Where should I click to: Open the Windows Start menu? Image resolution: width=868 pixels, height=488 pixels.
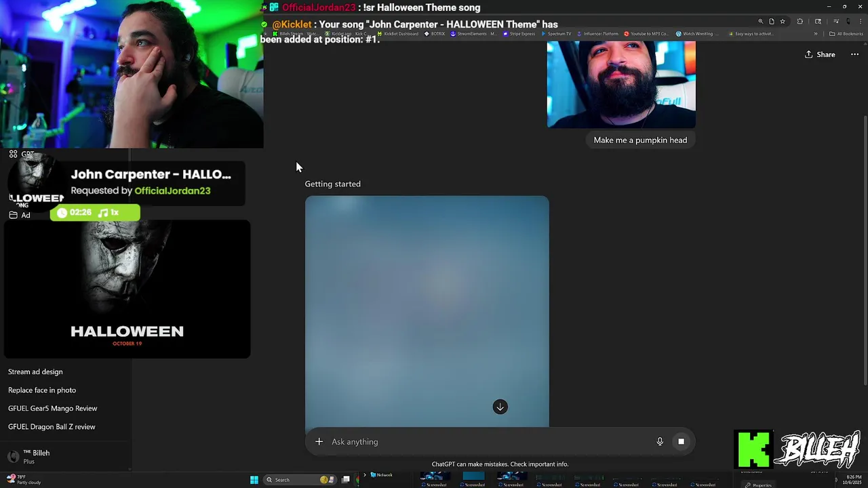point(254,480)
